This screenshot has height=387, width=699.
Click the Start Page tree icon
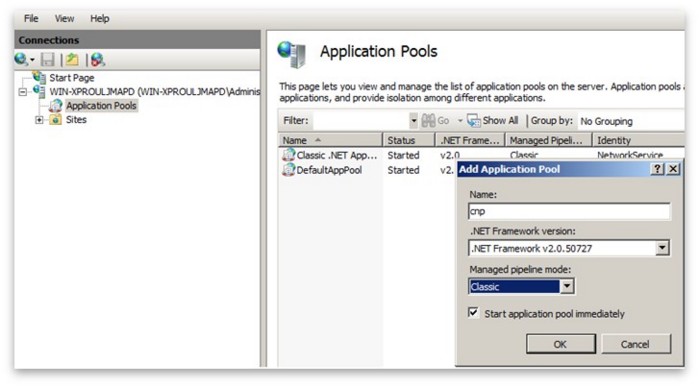coord(39,77)
